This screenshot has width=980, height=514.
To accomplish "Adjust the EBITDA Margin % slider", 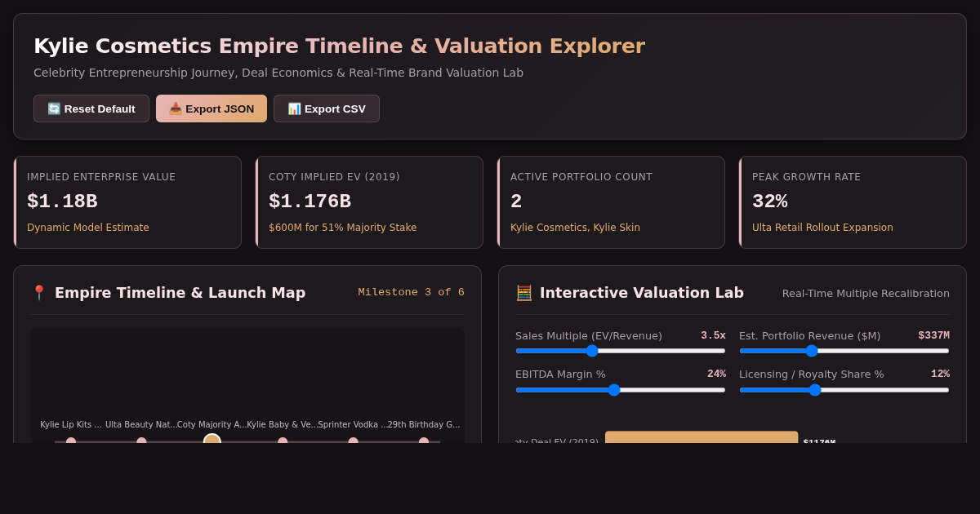I will tap(621, 390).
